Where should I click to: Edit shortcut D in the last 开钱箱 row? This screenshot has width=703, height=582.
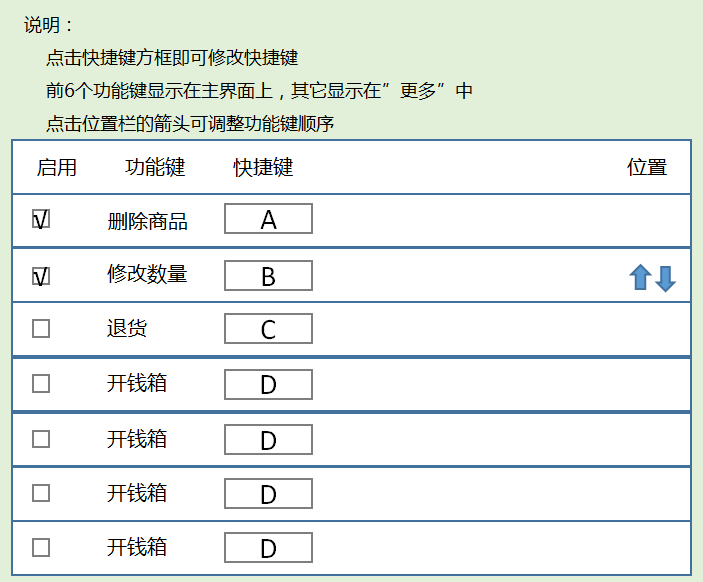[268, 548]
